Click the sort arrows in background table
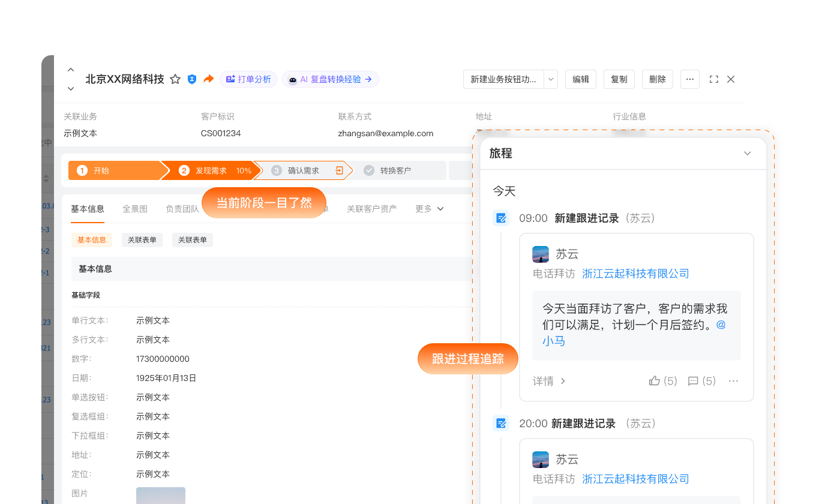Viewport: 816px width, 504px height. coord(46,178)
